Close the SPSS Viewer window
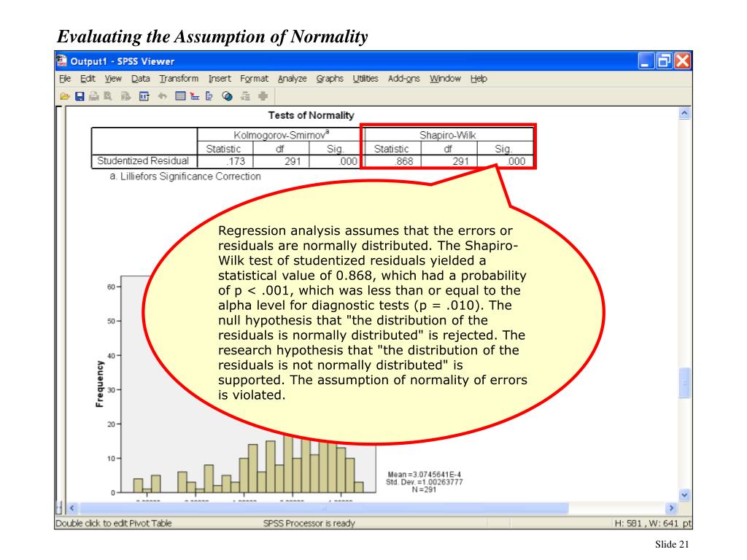Viewport: 747px width, 560px height. 682,61
